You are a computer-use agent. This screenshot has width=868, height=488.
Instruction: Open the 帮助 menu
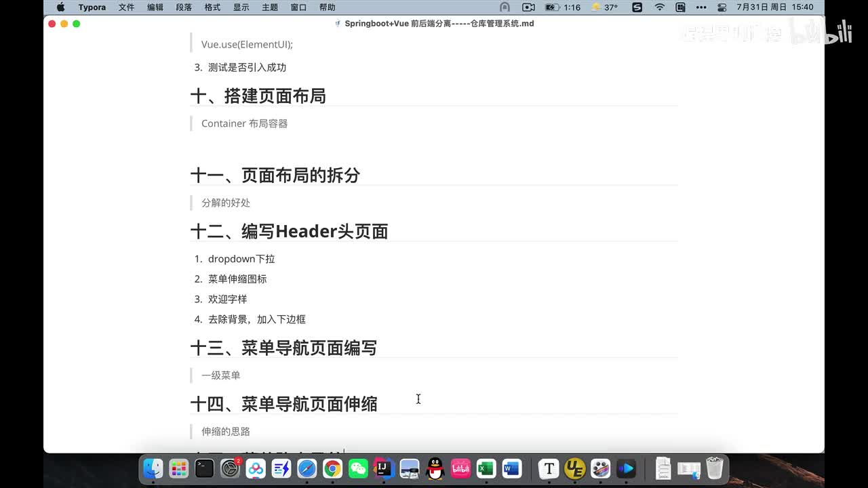point(327,7)
